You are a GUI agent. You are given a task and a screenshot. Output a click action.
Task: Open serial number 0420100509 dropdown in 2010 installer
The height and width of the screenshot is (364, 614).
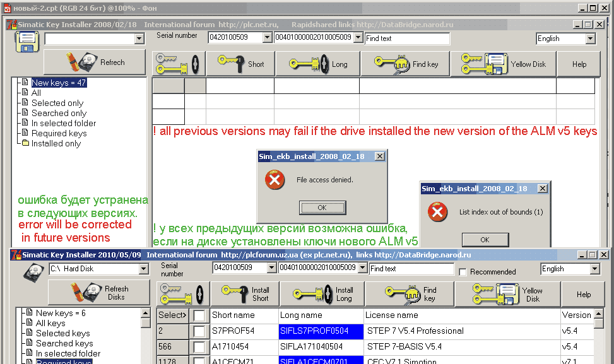click(x=272, y=267)
